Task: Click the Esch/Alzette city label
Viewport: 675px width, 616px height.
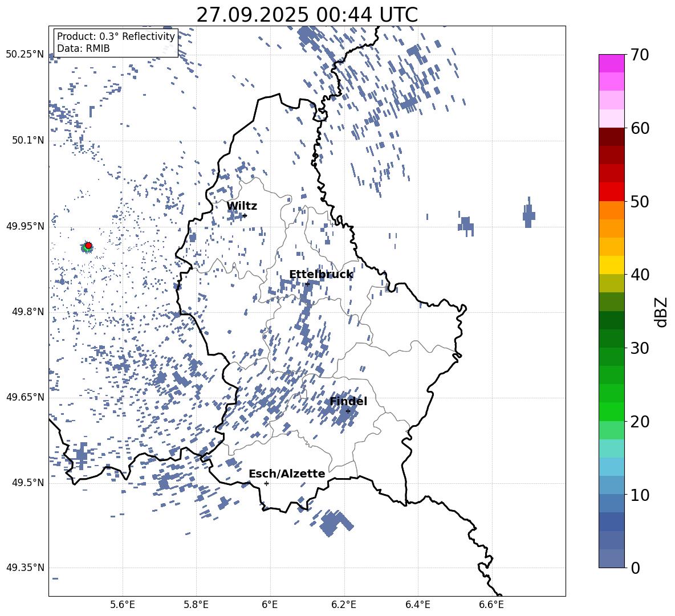Action: (x=287, y=474)
